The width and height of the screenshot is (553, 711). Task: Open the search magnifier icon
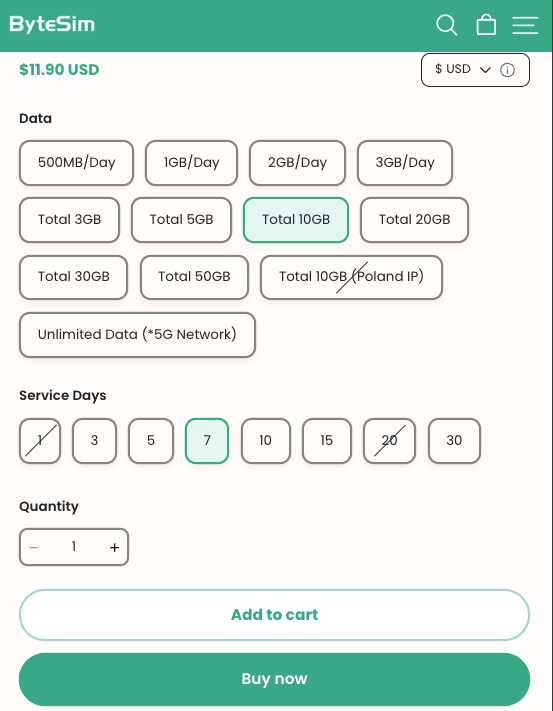click(446, 25)
